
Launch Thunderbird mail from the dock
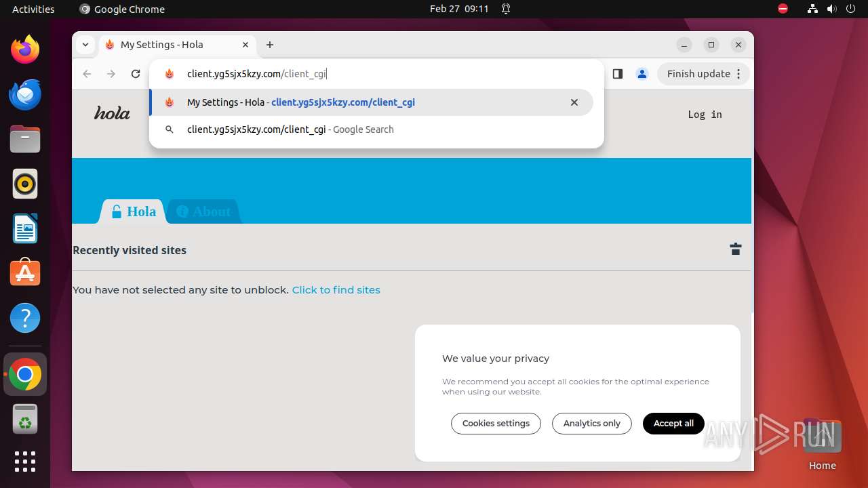25,94
